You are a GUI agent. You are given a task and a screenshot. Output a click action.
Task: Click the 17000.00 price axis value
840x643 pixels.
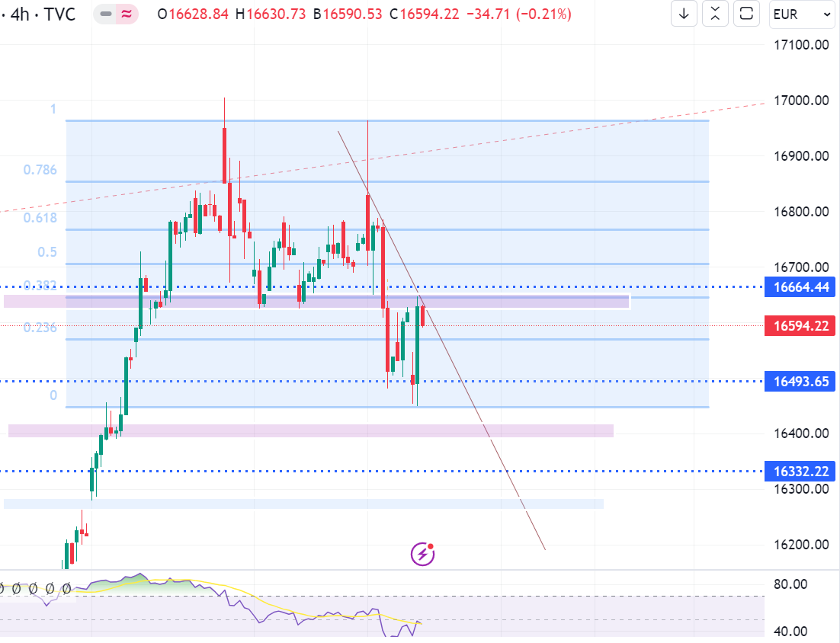[x=801, y=101]
